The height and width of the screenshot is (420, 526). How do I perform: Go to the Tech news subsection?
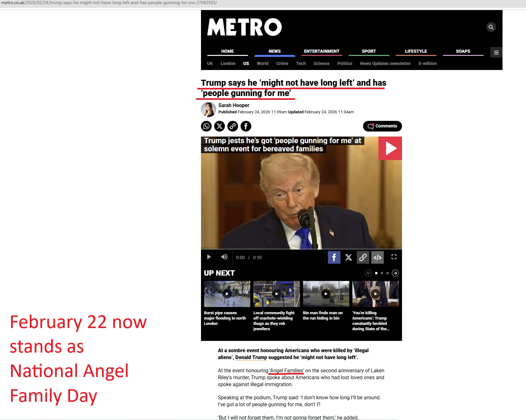pyautogui.click(x=301, y=63)
